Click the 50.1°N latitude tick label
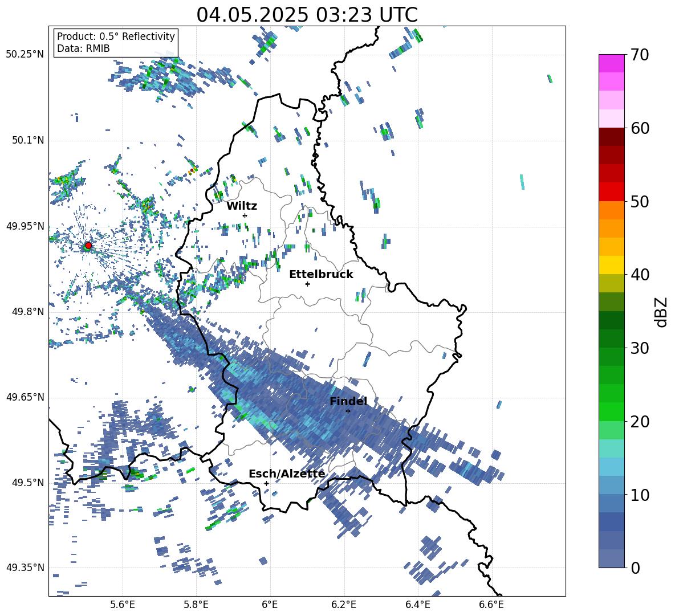This screenshot has width=675, height=616. (28, 140)
